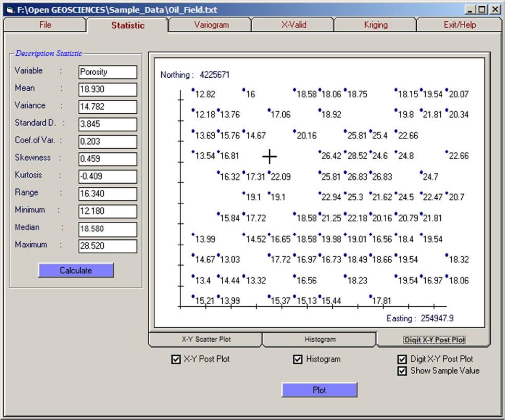505x420 pixels.
Task: Switch to X-Y Scatter Plot view tab
Action: pyautogui.click(x=206, y=340)
